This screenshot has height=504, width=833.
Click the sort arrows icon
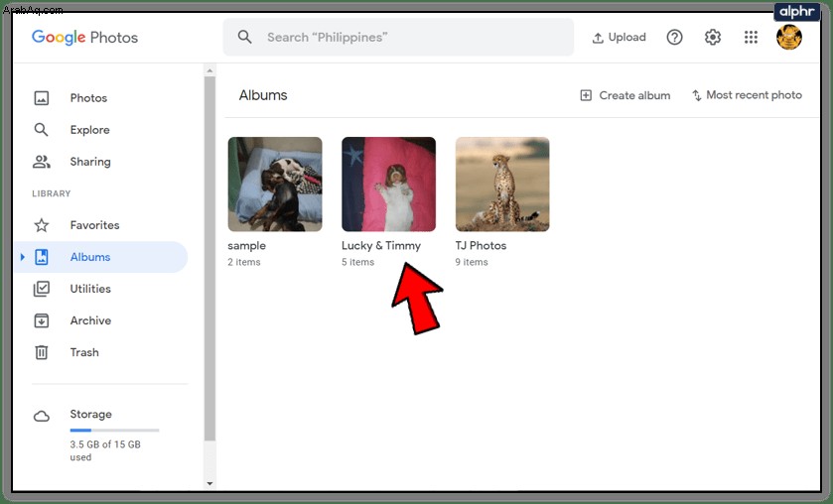[696, 95]
